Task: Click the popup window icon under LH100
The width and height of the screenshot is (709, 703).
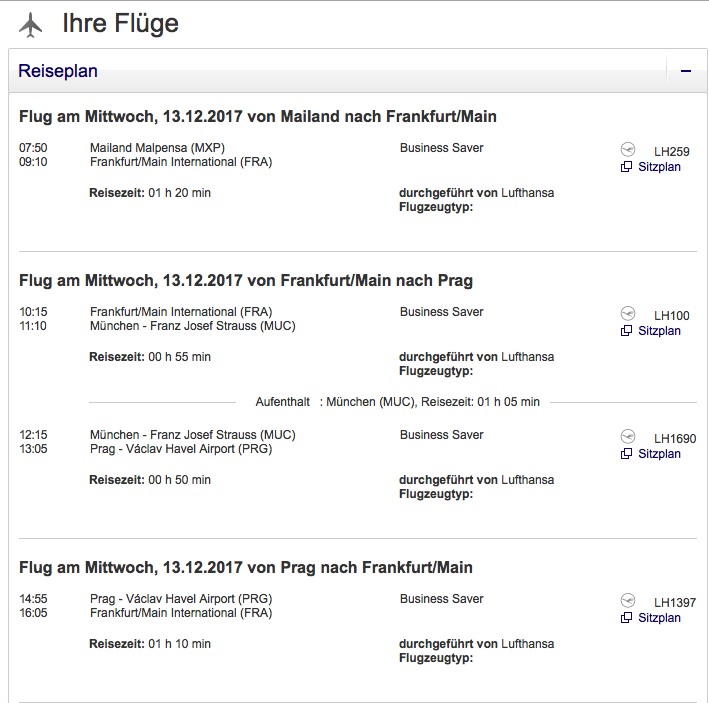Action: [x=626, y=331]
